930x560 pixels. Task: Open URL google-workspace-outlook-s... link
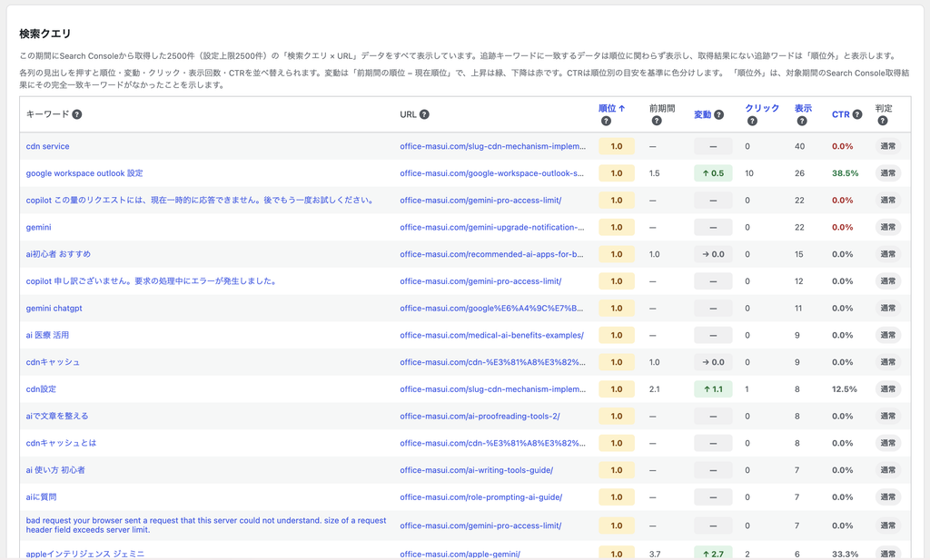click(x=491, y=173)
